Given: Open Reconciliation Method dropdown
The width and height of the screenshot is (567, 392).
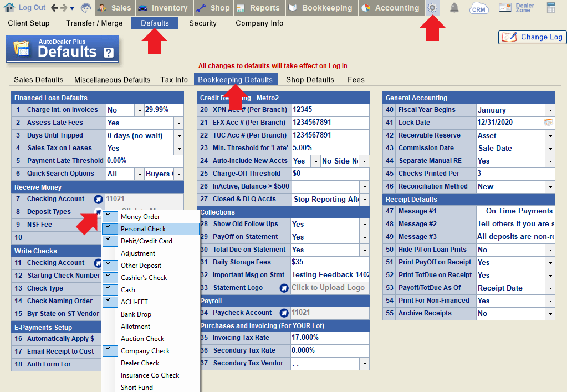Looking at the screenshot, I should point(550,187).
